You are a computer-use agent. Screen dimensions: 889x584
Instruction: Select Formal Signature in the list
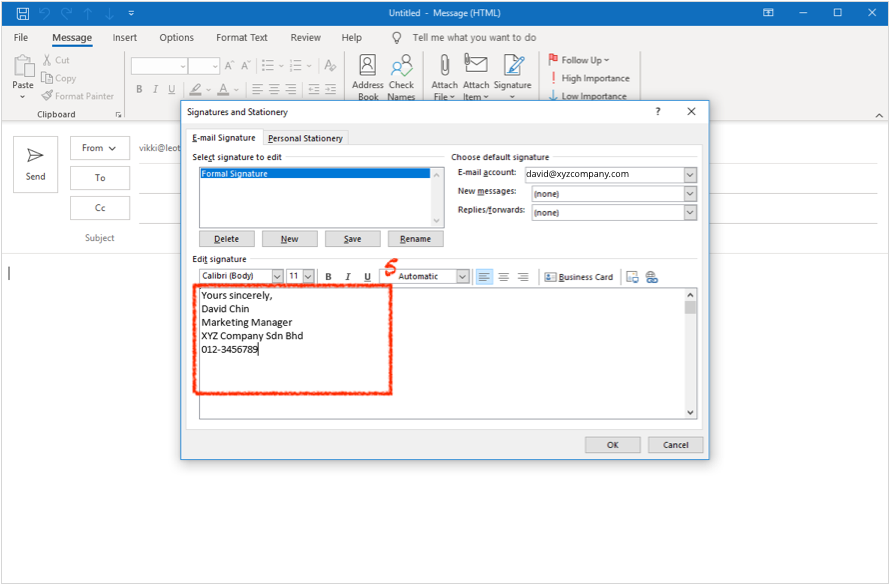tap(234, 174)
